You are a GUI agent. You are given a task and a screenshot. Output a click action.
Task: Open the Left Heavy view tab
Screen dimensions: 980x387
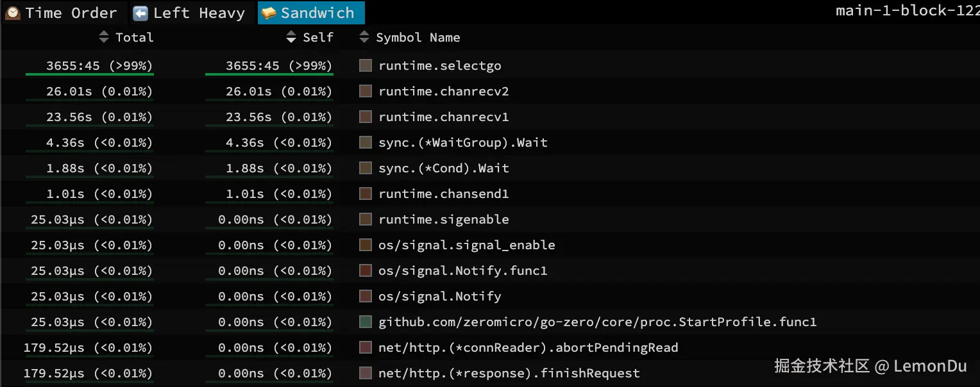coord(189,13)
